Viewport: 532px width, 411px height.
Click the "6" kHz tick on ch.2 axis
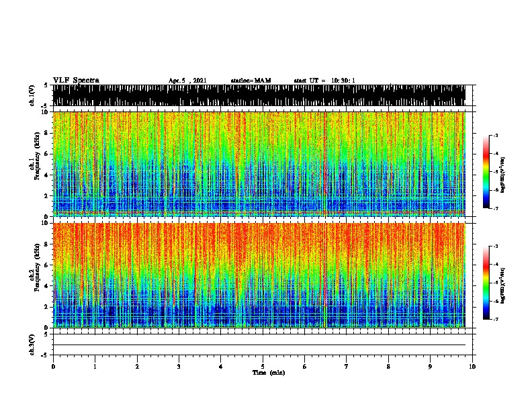(x=47, y=265)
